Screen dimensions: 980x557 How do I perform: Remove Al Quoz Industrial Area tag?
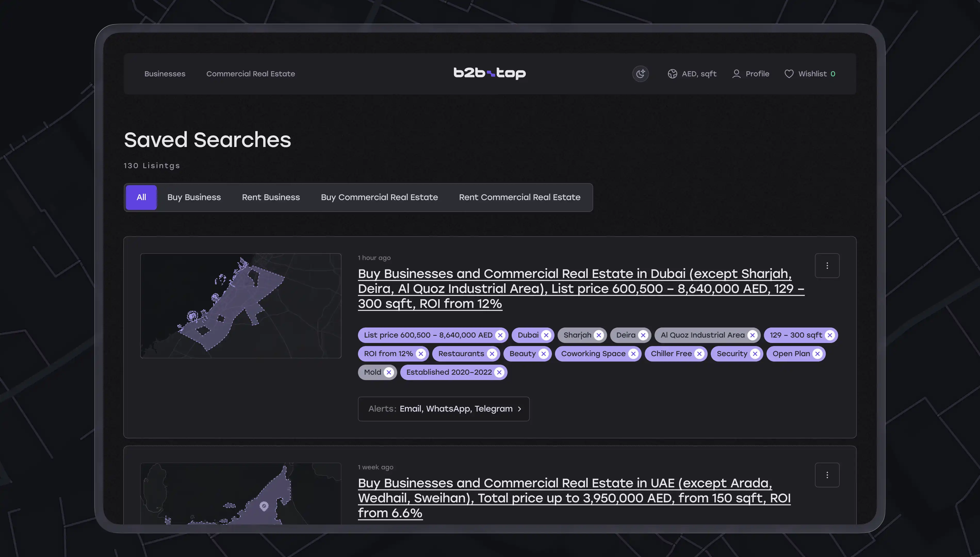752,335
